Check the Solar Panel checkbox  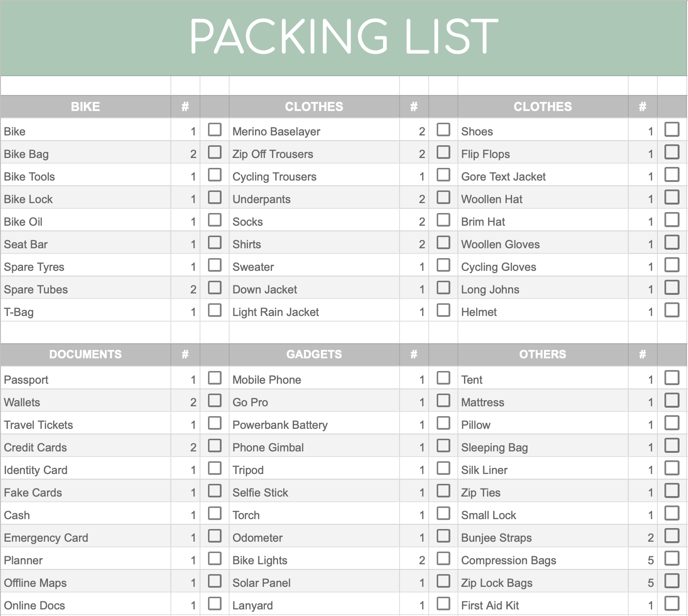tap(443, 581)
